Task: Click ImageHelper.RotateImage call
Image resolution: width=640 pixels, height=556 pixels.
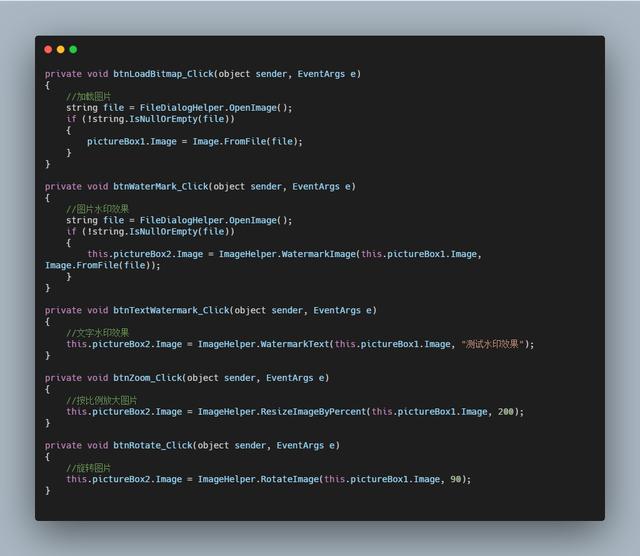Action: [x=258, y=479]
